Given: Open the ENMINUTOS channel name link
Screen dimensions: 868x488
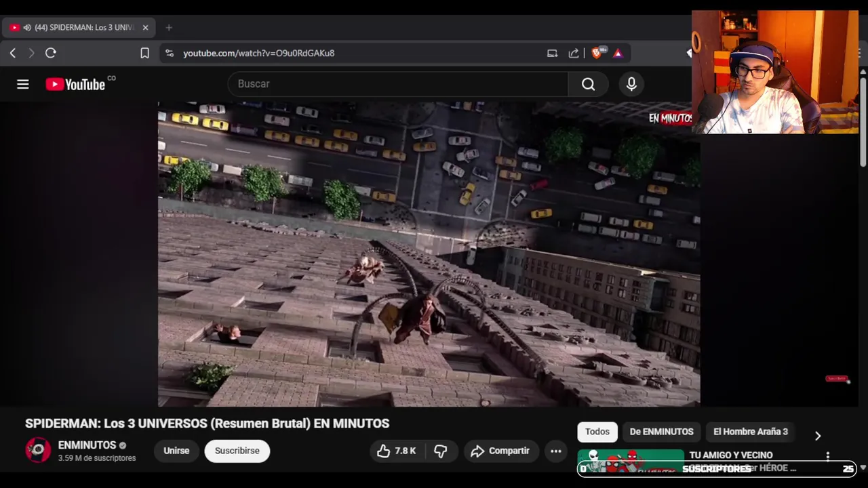Looking at the screenshot, I should [87, 445].
